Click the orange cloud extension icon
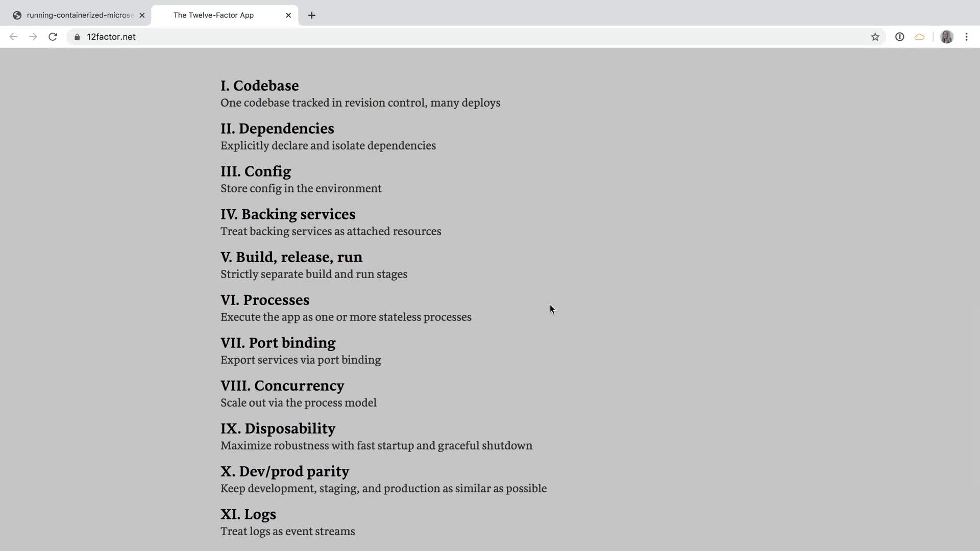The width and height of the screenshot is (980, 551). pos(919,37)
